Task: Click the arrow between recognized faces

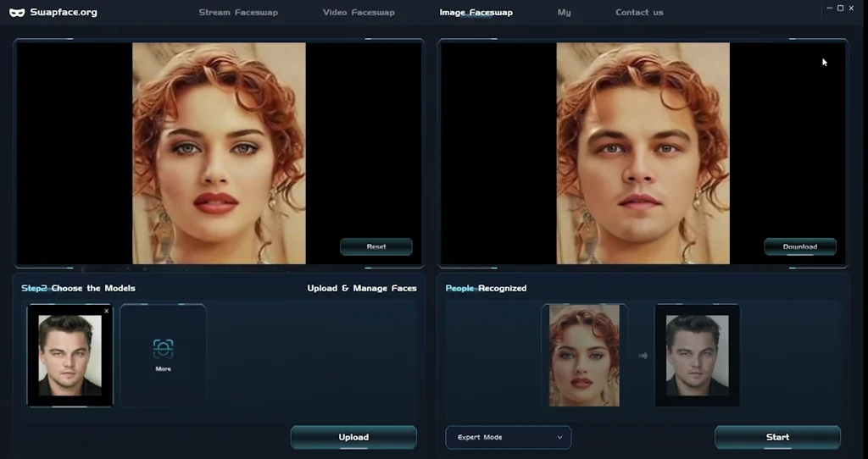Action: point(643,356)
